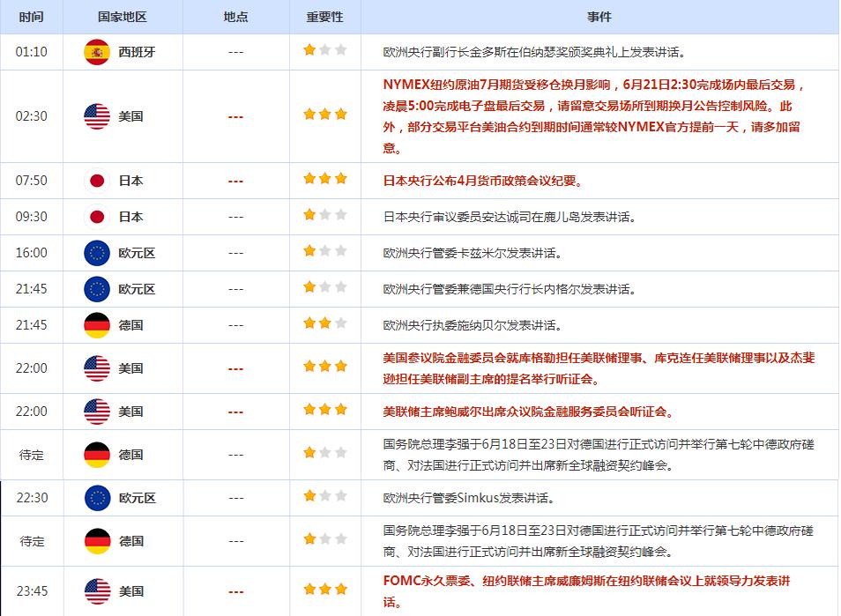Image resolution: width=841 pixels, height=616 pixels.
Task: Click the three-star rating in the 鲍威尔 hearing row
Action: [325, 409]
